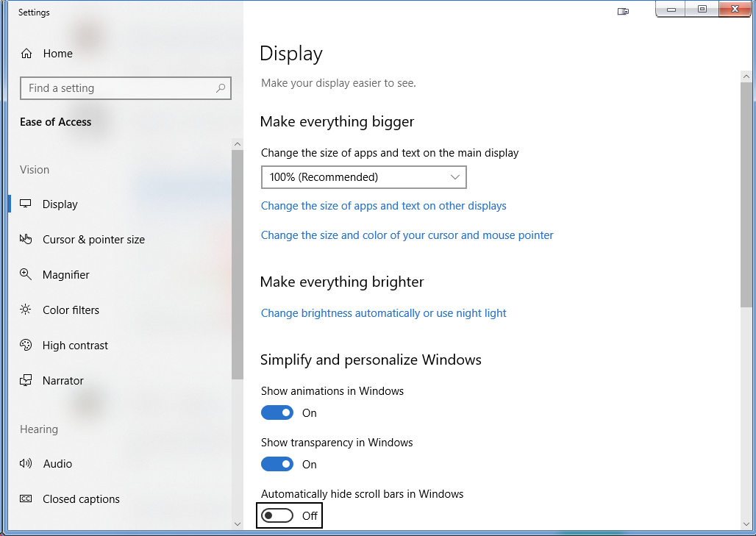Click the feedback icon in title bar

coord(623,12)
